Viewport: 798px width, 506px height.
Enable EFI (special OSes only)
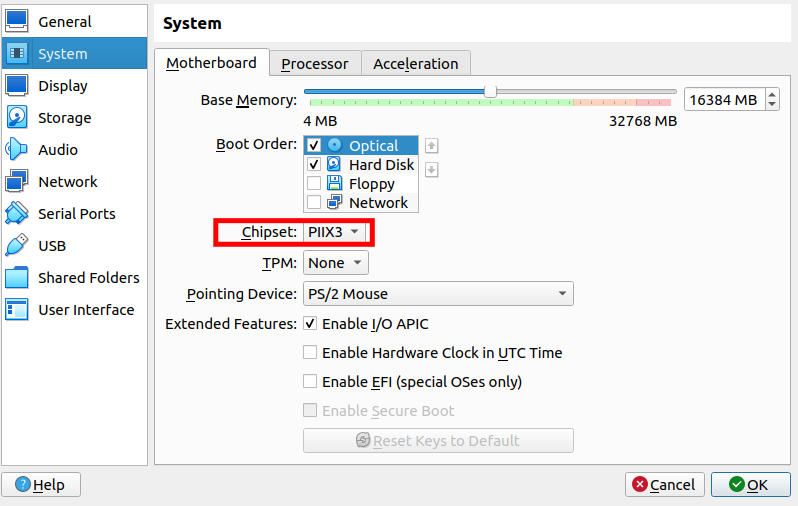(311, 382)
